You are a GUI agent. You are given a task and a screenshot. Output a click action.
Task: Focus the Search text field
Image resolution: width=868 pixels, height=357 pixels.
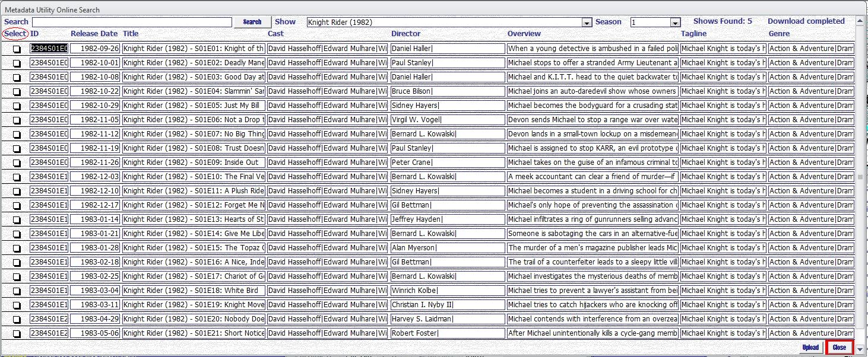132,22
